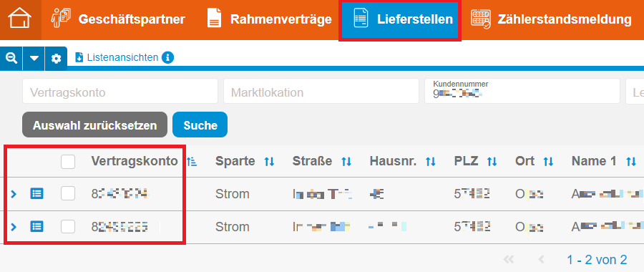644x272 pixels.
Task: Switch to the Zählerstandsmeldung tab
Action: point(552,19)
